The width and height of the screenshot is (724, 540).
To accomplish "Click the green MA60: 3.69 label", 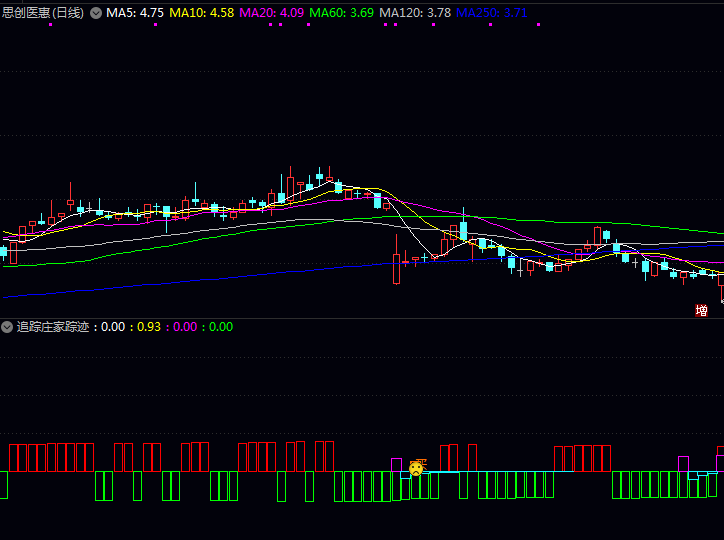I will [x=342, y=14].
